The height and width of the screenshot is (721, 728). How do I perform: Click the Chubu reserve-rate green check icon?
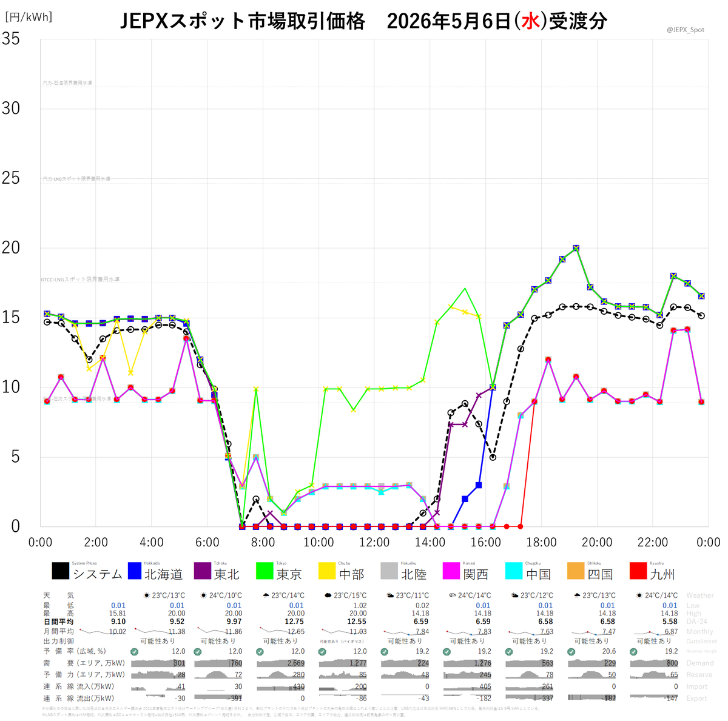pos(322,652)
